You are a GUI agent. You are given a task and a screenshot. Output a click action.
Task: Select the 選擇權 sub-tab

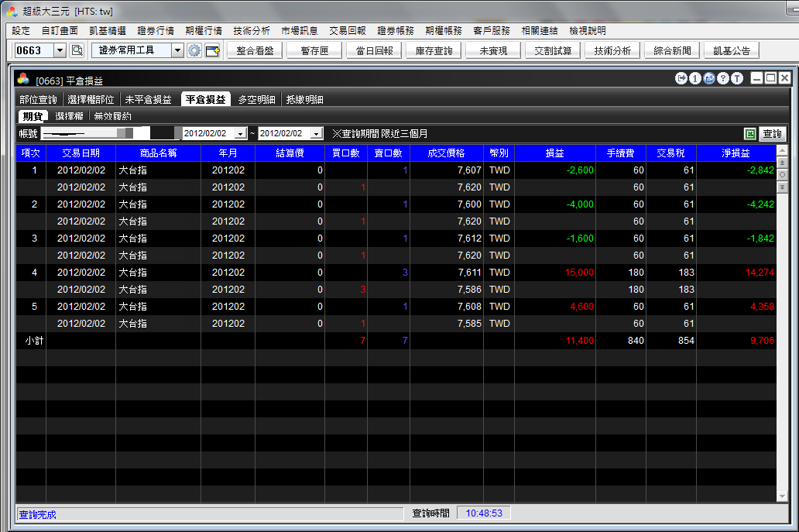pyautogui.click(x=70, y=116)
